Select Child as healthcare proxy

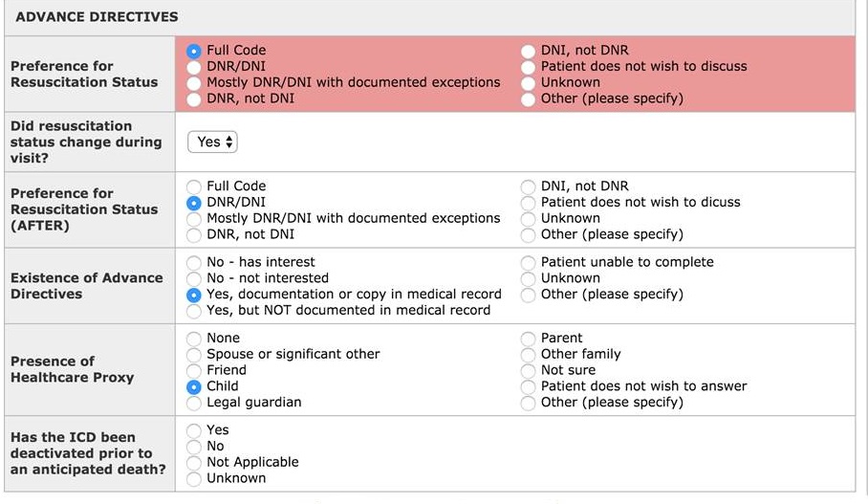pos(194,387)
